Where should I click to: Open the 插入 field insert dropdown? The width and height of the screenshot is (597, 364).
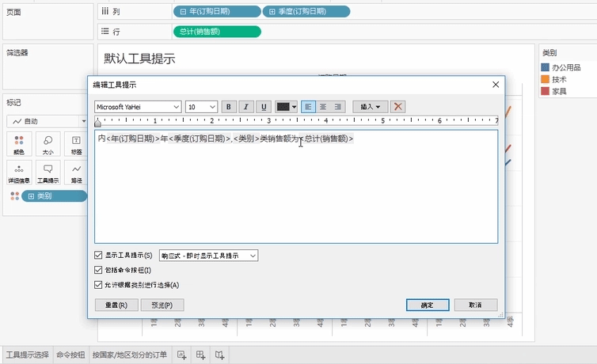coord(370,107)
